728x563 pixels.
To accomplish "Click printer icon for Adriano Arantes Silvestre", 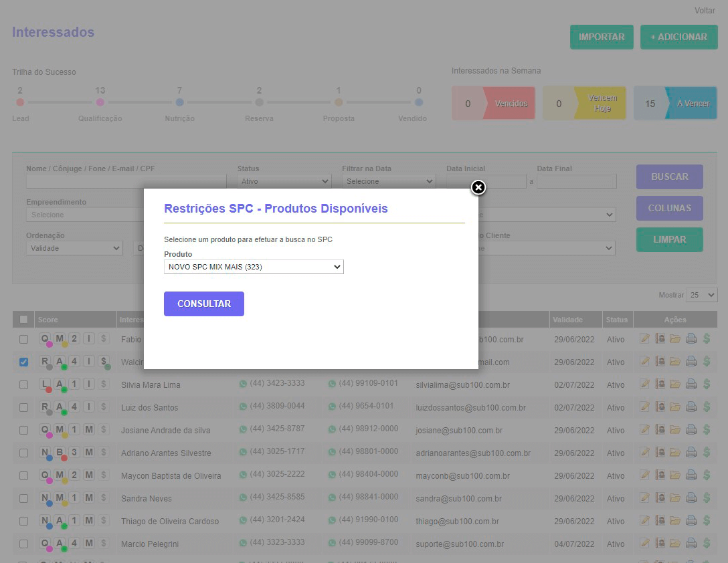I will 691,453.
